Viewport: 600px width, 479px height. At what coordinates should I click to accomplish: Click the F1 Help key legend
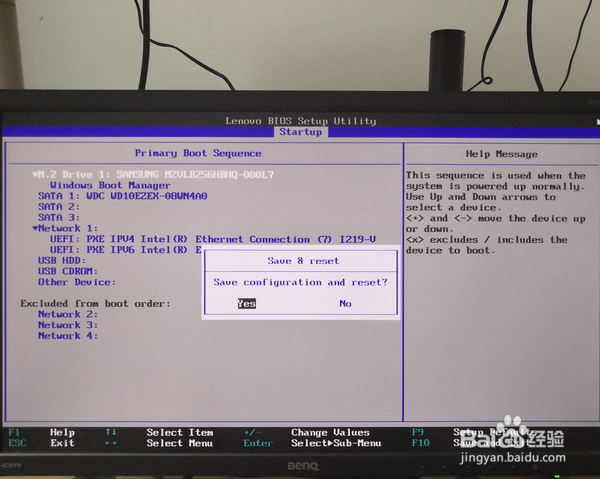pos(41,432)
